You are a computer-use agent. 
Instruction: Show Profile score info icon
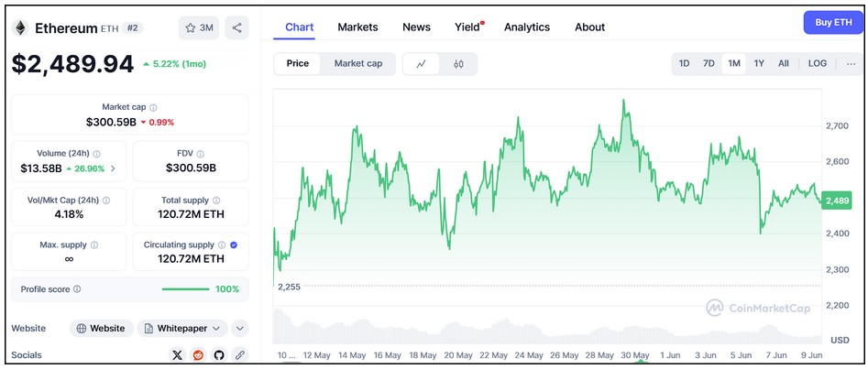pyautogui.click(x=77, y=289)
